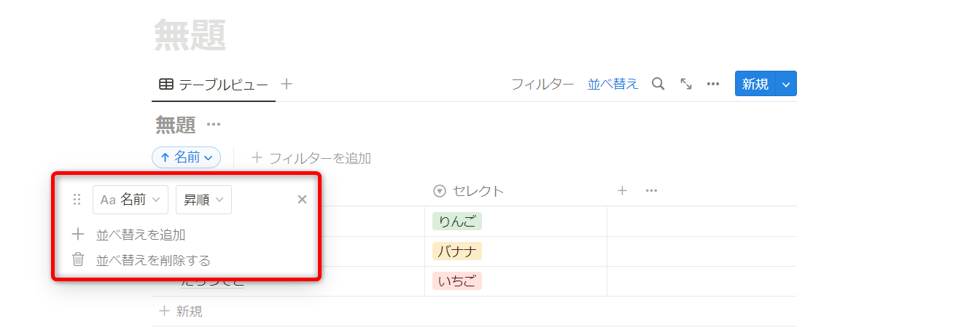
Task: Open the 昇順 sort order dropdown
Action: pyautogui.click(x=203, y=200)
